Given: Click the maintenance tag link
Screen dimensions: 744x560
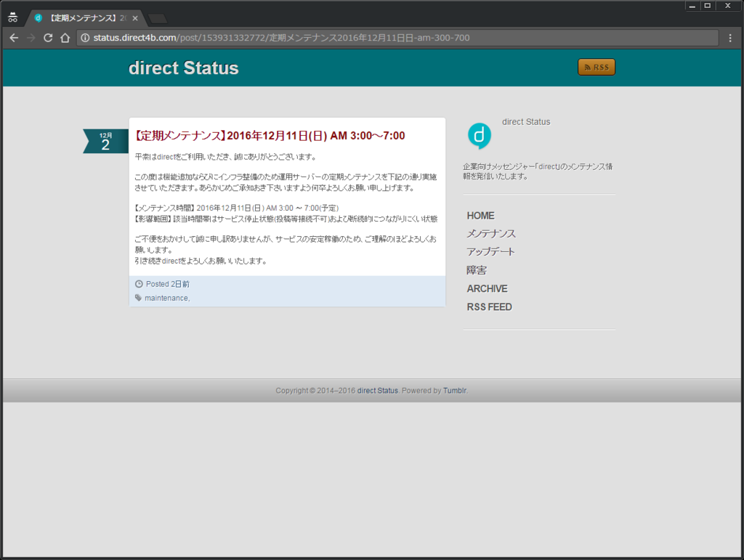Looking at the screenshot, I should click(166, 299).
